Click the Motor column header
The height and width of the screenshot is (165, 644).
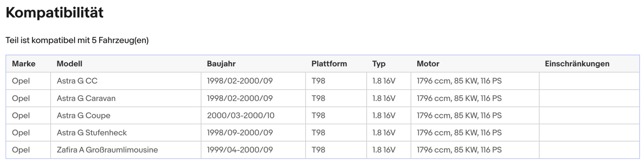pyautogui.click(x=428, y=64)
